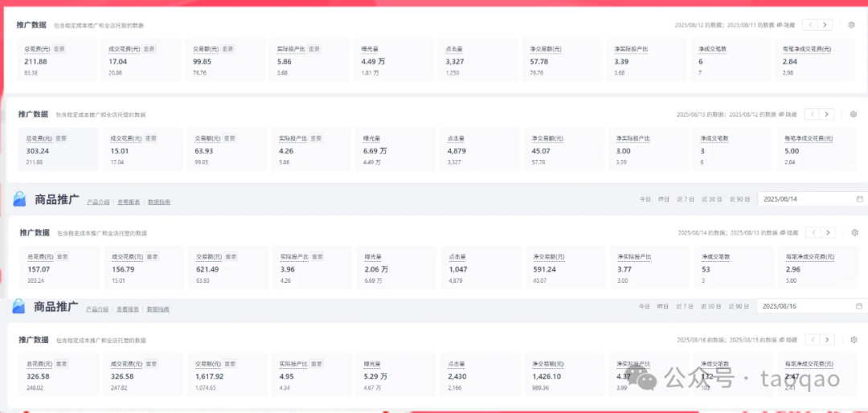This screenshot has height=413, width=868.
Task: Go to previous day in 2025/08/13 panel
Action: coord(813,114)
